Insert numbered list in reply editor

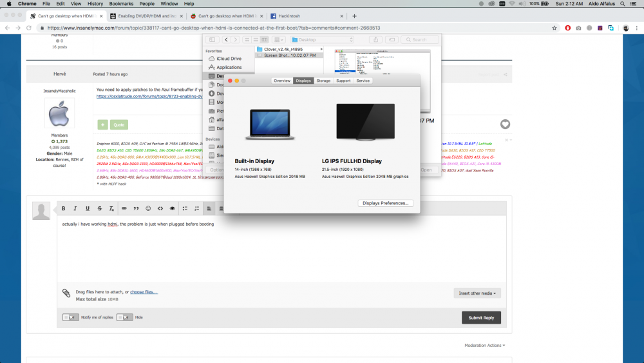click(x=196, y=208)
